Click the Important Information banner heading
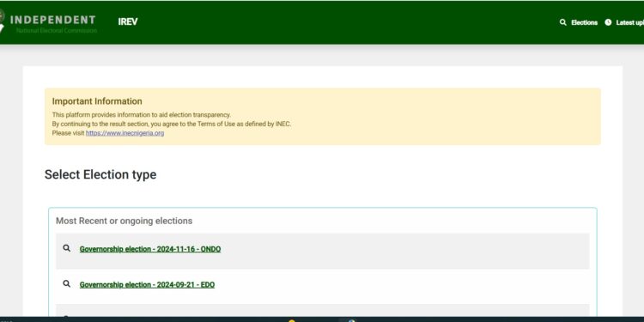The height and width of the screenshot is (322, 644). tap(97, 101)
